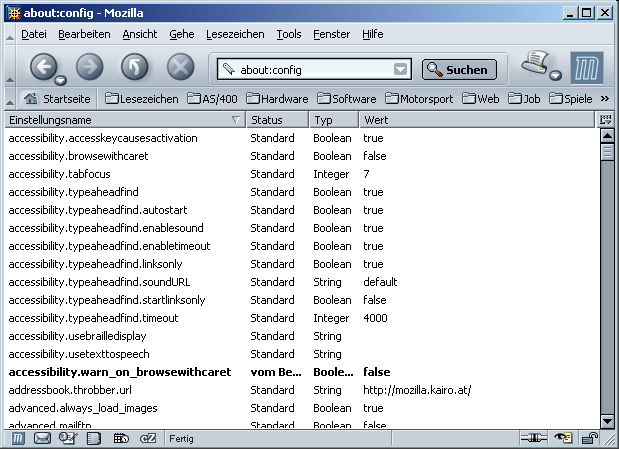Open the Ansicht menu

140,34
